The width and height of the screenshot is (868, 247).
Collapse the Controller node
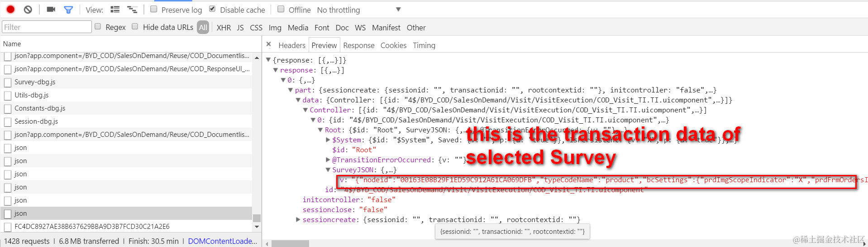click(305, 110)
